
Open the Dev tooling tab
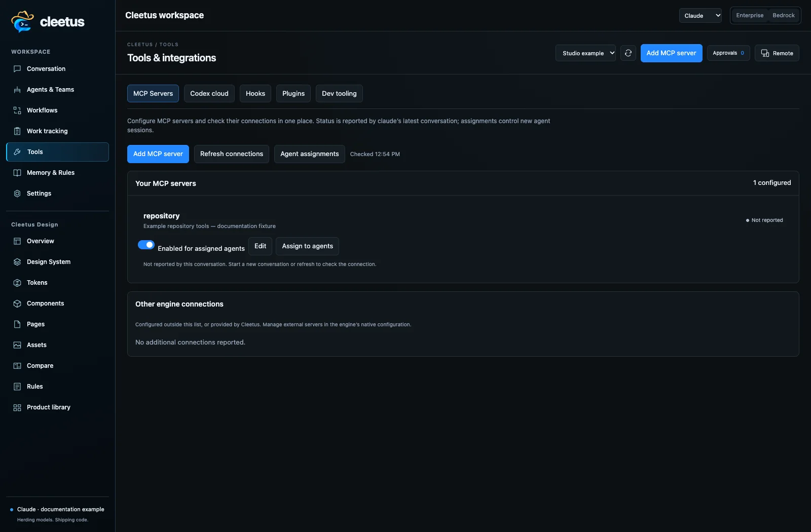(339, 94)
